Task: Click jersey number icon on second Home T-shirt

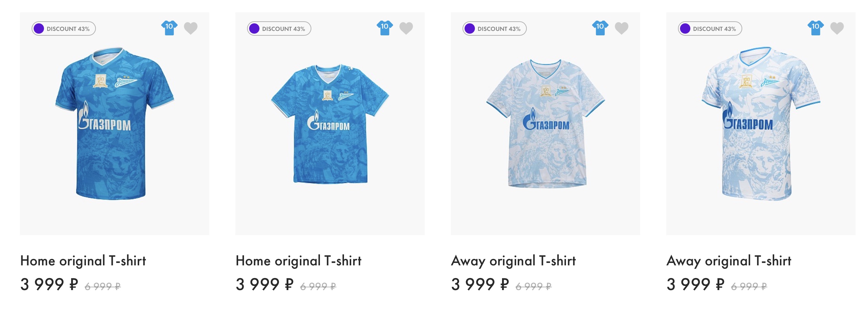Action: pyautogui.click(x=385, y=28)
